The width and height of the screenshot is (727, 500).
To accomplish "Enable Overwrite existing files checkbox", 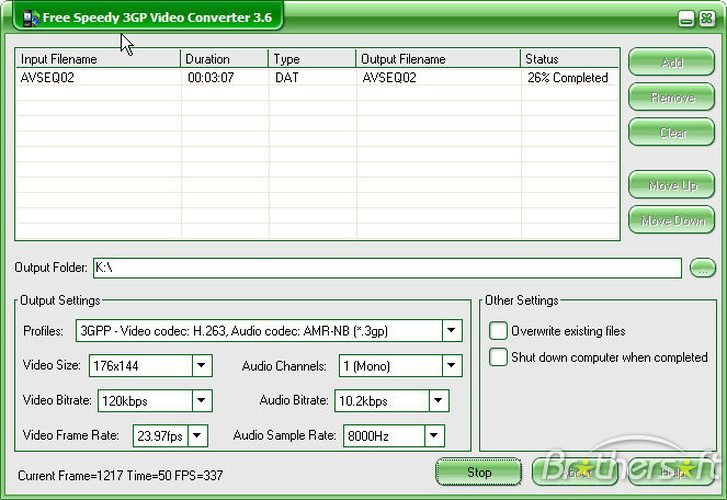I will click(x=498, y=331).
